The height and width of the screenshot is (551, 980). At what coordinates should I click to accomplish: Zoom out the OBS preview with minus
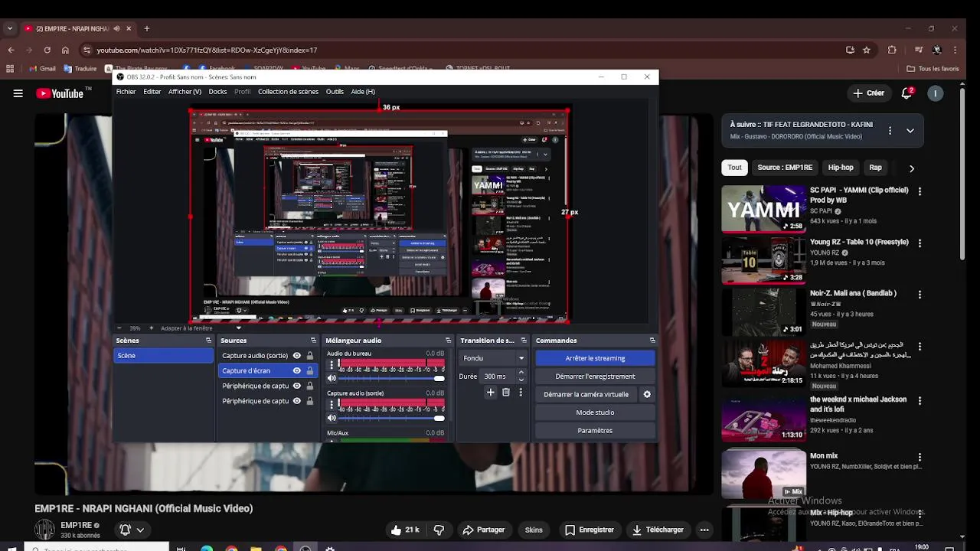(119, 328)
